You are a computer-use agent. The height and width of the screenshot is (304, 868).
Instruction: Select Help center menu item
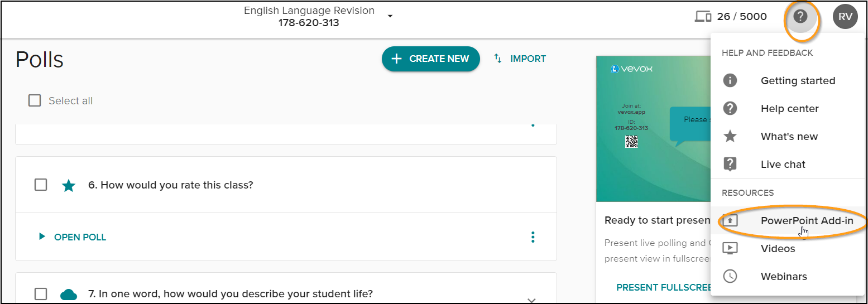coord(788,108)
